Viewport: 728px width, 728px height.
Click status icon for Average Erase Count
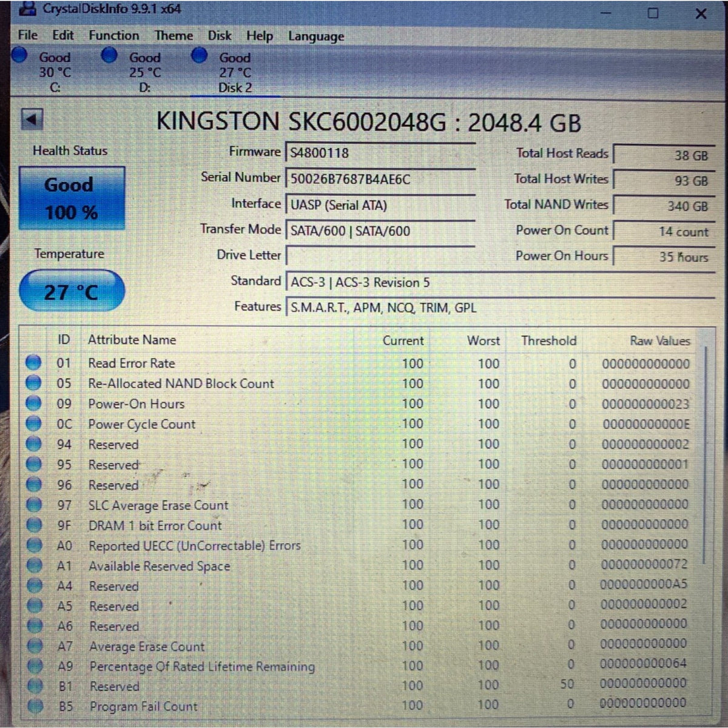point(35,646)
